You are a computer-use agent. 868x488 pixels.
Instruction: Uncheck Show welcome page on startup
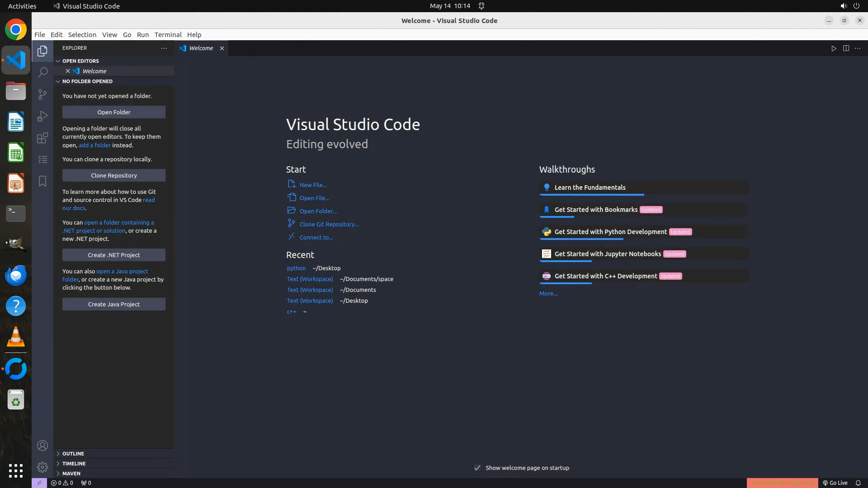tap(477, 468)
